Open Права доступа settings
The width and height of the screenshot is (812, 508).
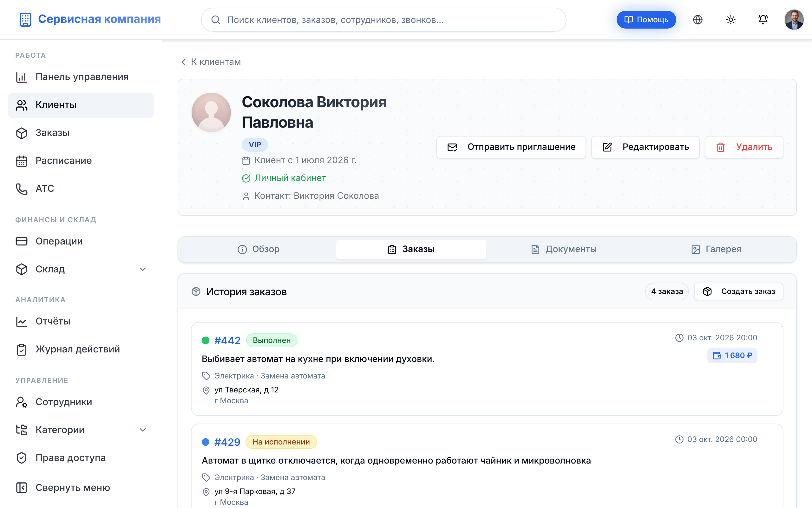tap(81, 458)
